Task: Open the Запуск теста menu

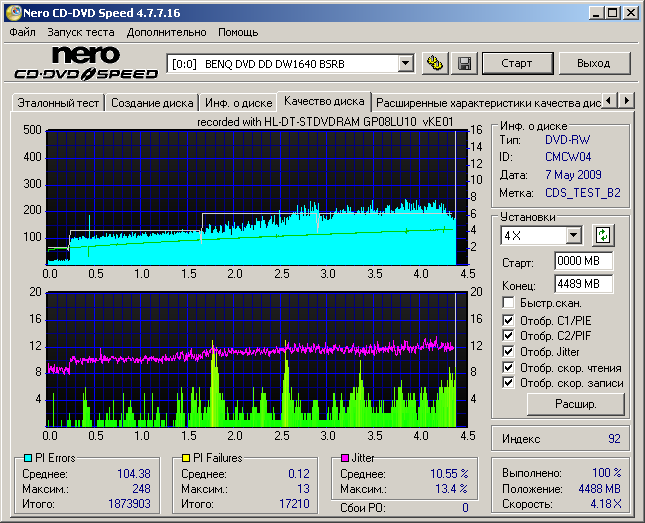Action: tap(81, 32)
